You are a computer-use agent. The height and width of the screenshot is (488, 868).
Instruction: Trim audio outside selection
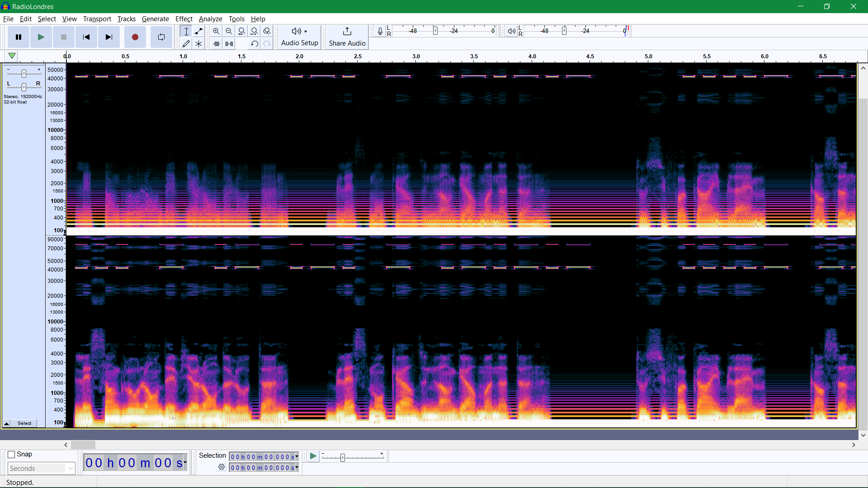pos(217,44)
